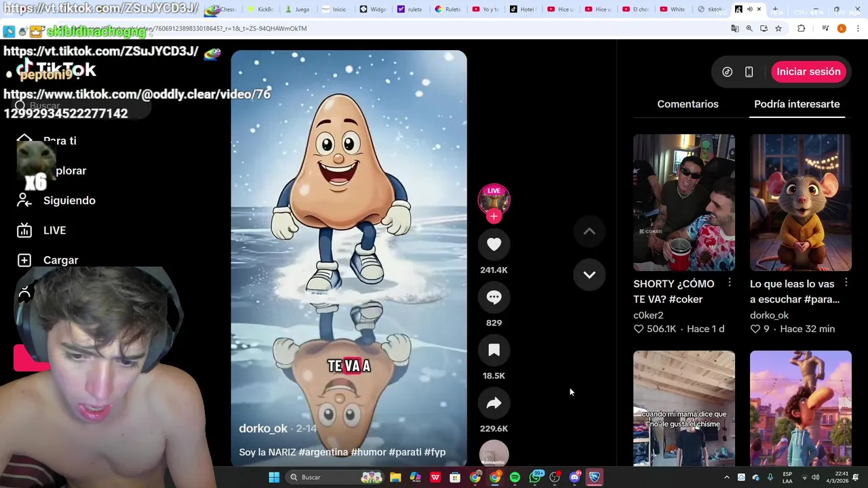The width and height of the screenshot is (868, 488).
Task: Open the dorko_ok profile link on video
Action: coord(263,428)
